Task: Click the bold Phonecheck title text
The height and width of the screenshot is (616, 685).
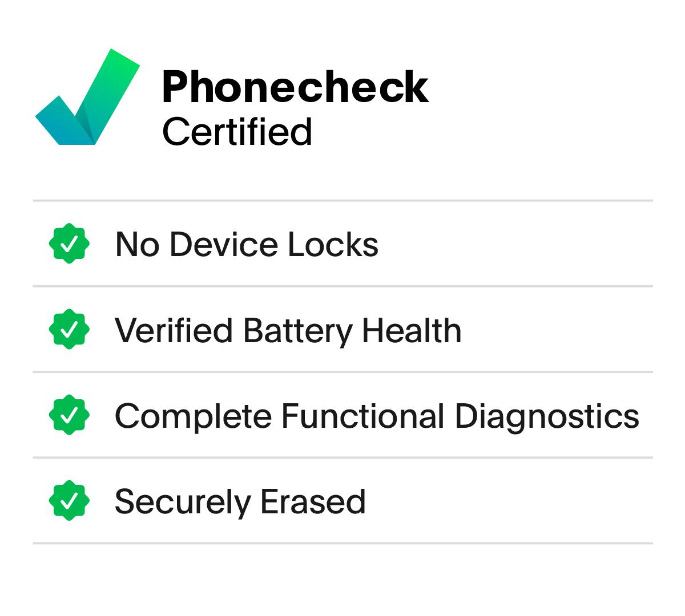Action: 295,87
